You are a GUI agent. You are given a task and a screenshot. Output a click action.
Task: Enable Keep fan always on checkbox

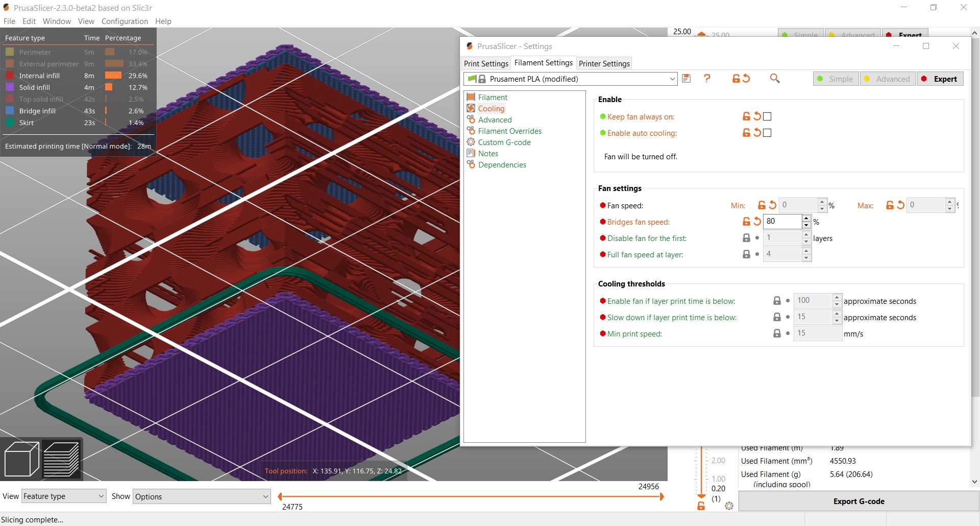pyautogui.click(x=767, y=116)
